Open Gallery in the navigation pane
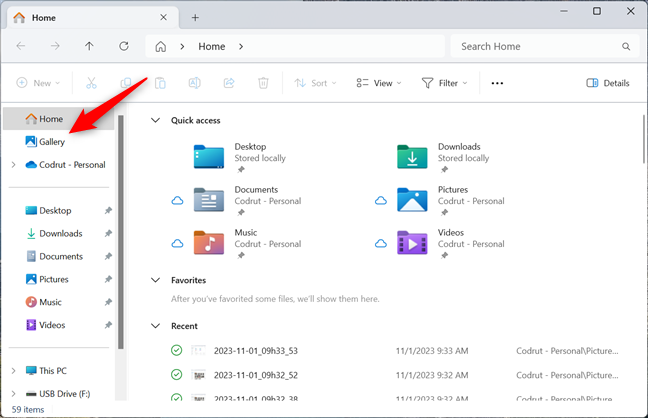 (52, 142)
